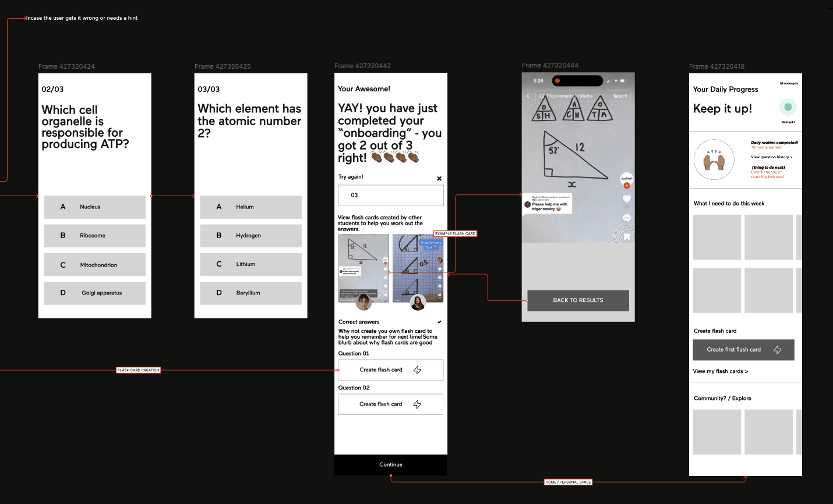Click the '10 noons pts' label
The image size is (833, 504).
tap(789, 83)
